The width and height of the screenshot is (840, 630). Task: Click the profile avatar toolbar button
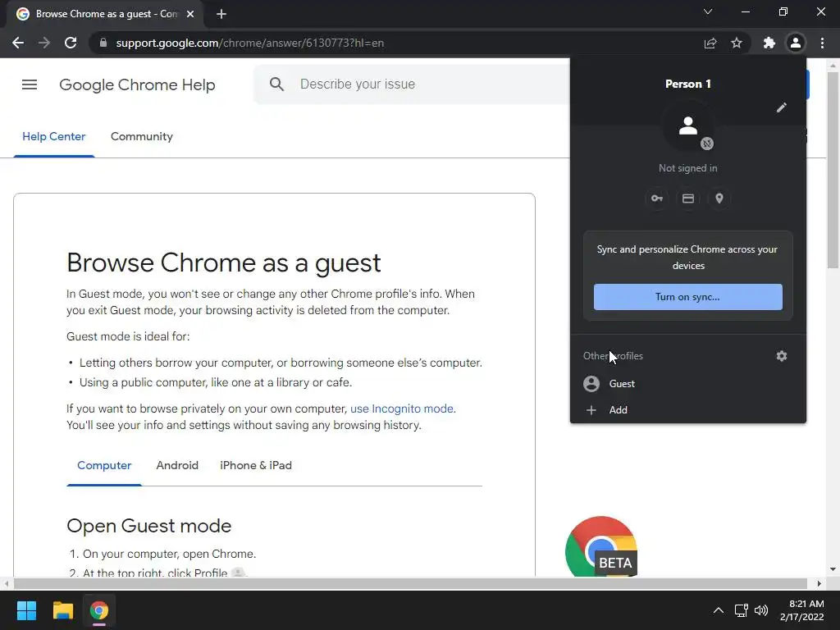(x=796, y=43)
